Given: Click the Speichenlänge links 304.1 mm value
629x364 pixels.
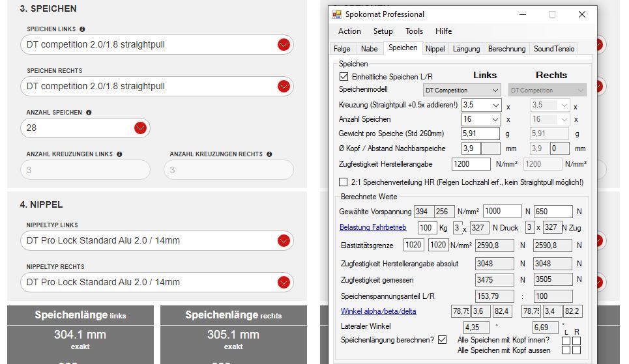Looking at the screenshot, I should (x=80, y=334).
